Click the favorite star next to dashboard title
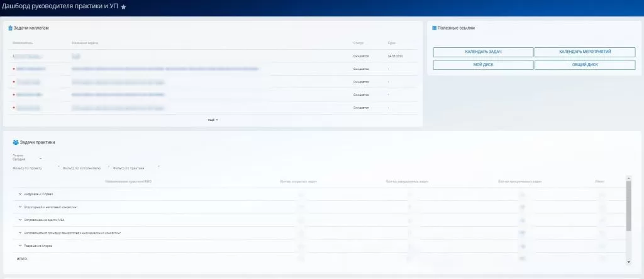This screenshot has height=279, width=644. coord(123,6)
